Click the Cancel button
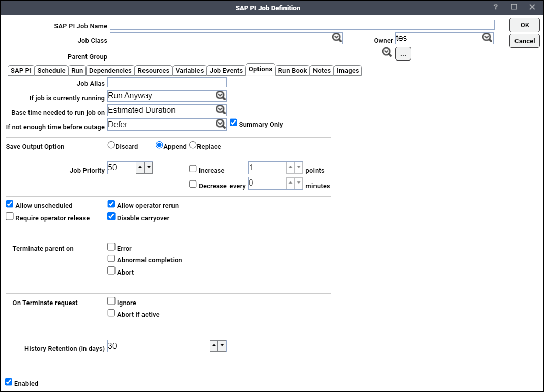This screenshot has height=392, width=544. coord(525,41)
